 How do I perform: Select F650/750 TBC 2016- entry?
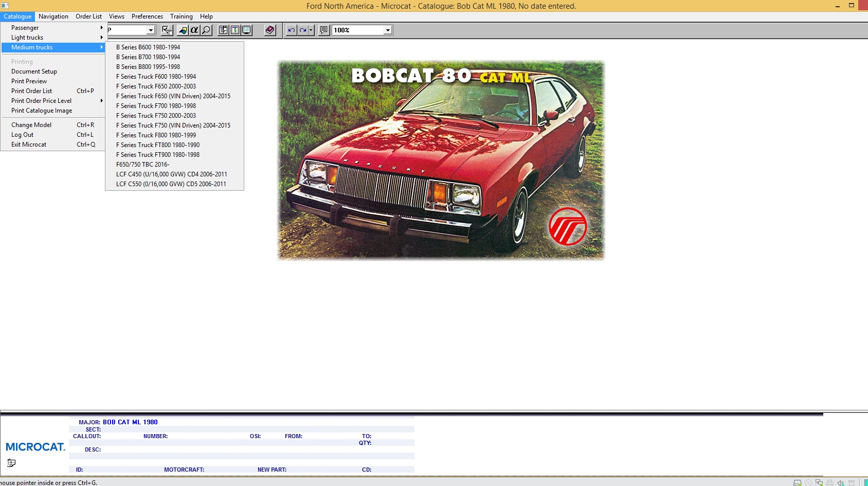(x=174, y=165)
